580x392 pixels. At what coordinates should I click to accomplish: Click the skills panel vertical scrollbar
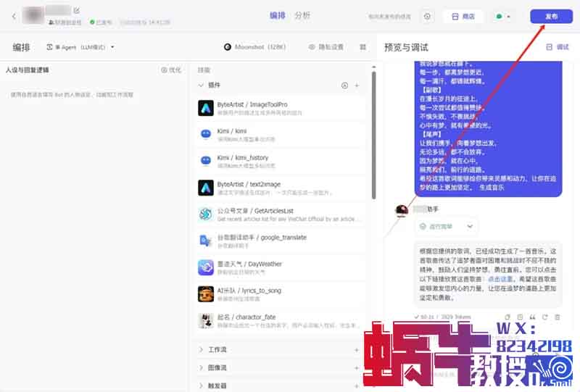(374, 134)
